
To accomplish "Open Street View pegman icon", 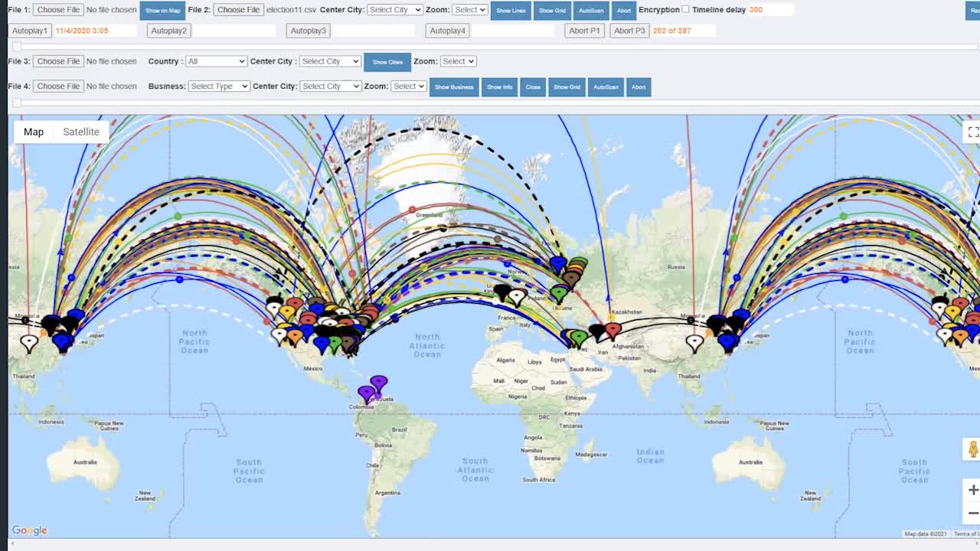I will pyautogui.click(x=972, y=449).
